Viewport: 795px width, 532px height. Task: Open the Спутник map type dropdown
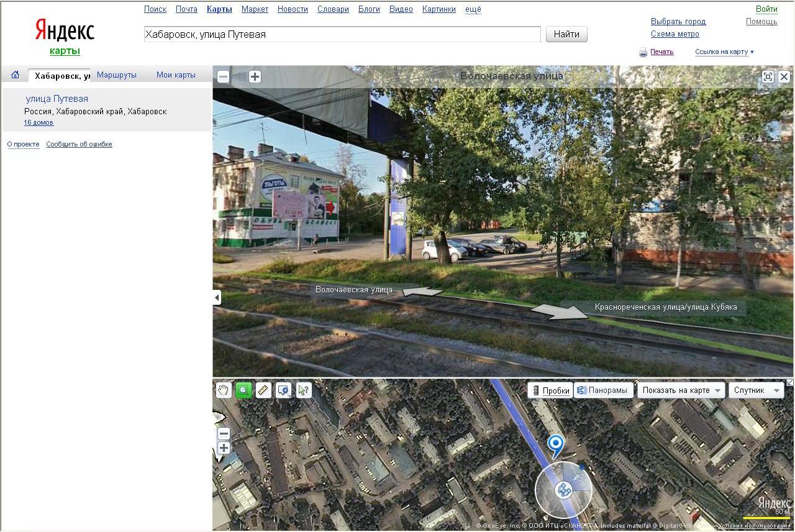(x=756, y=390)
